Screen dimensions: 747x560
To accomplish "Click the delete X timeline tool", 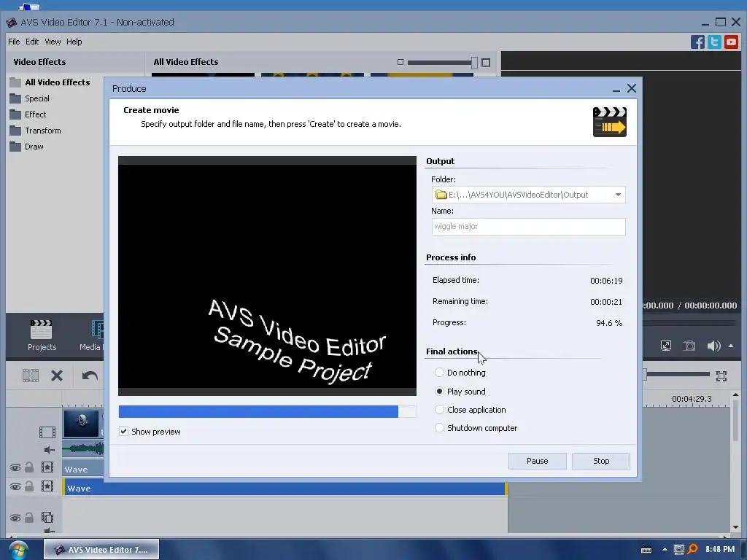I will tap(57, 376).
